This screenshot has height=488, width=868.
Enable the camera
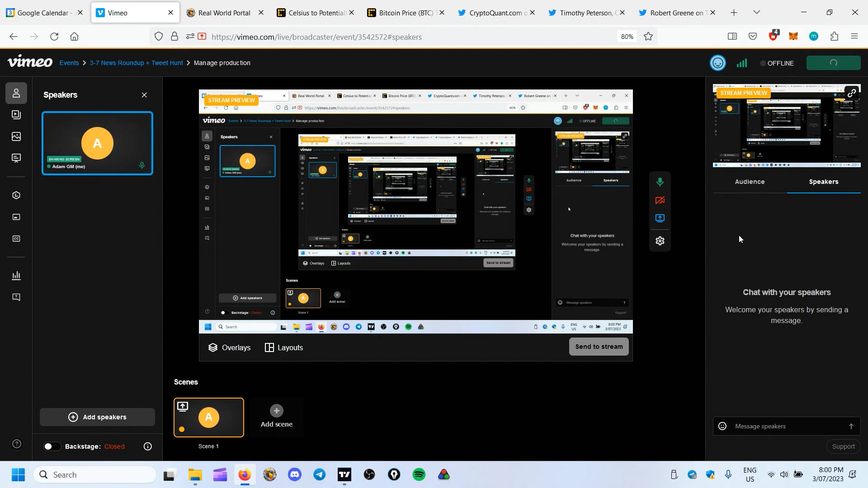660,200
